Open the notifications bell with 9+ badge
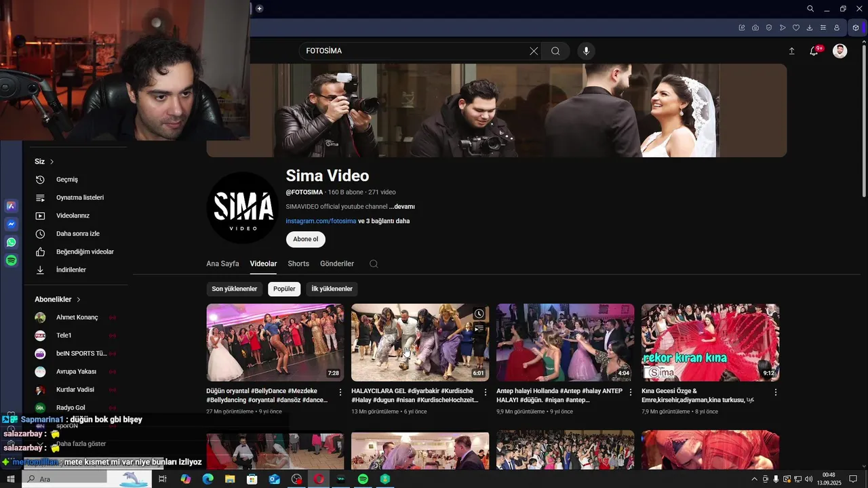 tap(814, 51)
